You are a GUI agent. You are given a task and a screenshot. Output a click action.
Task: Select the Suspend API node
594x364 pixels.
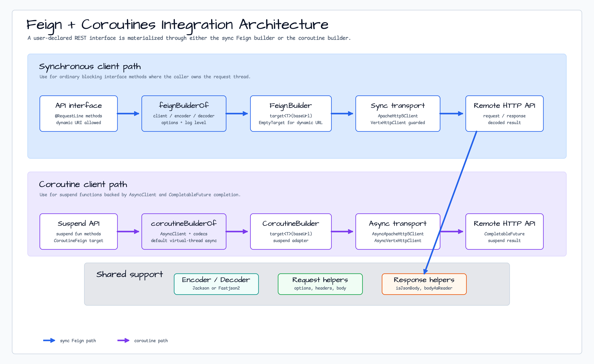point(79,232)
